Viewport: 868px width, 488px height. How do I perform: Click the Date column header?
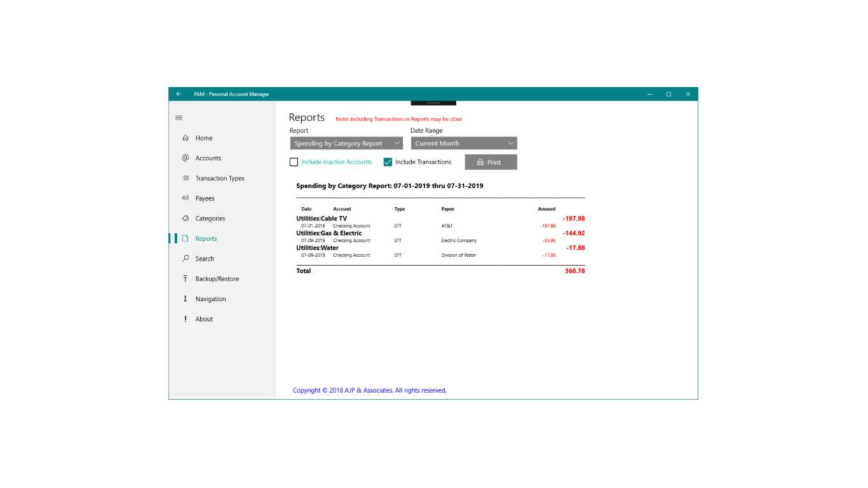(x=306, y=209)
